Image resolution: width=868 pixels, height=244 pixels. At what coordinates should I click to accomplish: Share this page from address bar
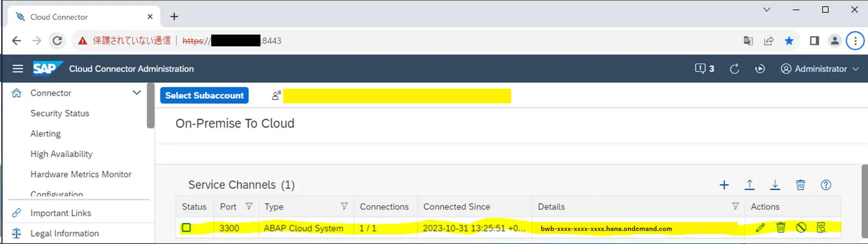point(769,41)
